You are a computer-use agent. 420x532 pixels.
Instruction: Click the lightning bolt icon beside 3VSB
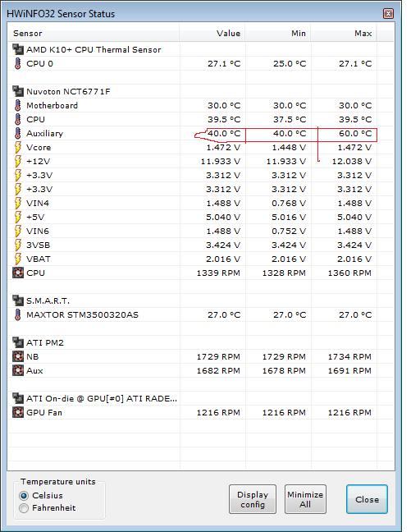18,245
